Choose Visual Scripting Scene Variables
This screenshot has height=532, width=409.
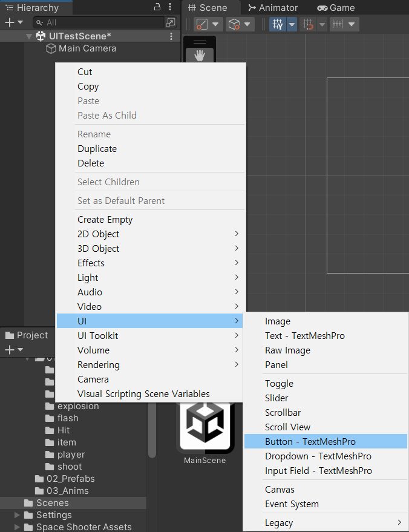tap(149, 394)
